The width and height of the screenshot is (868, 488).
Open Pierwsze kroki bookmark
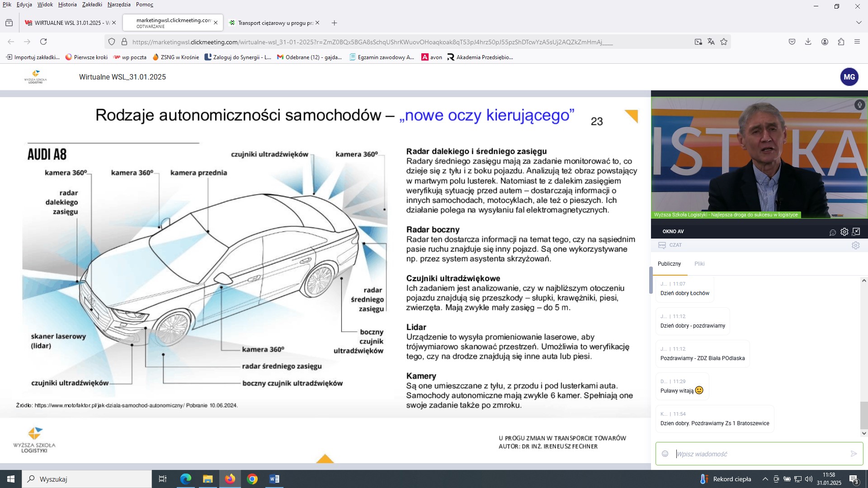point(86,57)
